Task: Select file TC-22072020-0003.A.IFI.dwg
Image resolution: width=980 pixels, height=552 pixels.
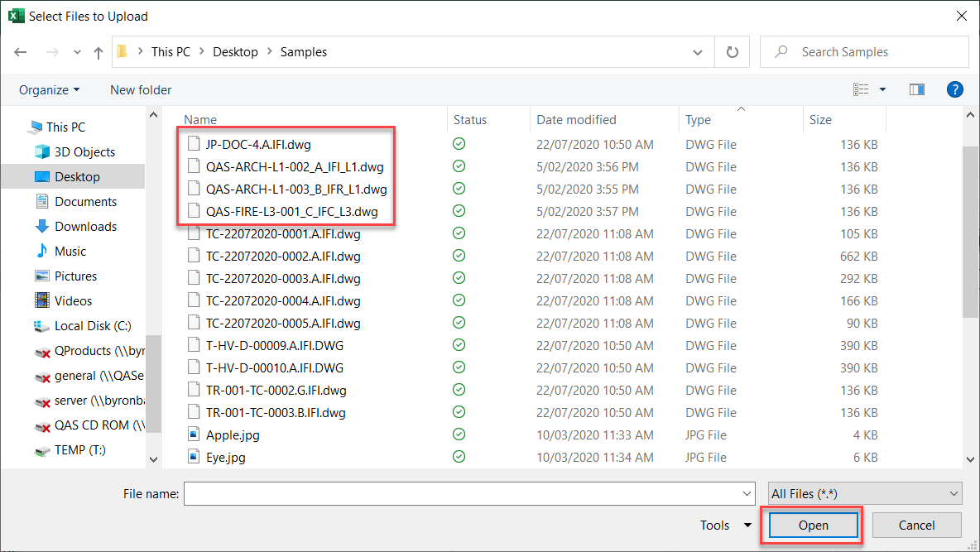Action: coord(283,278)
